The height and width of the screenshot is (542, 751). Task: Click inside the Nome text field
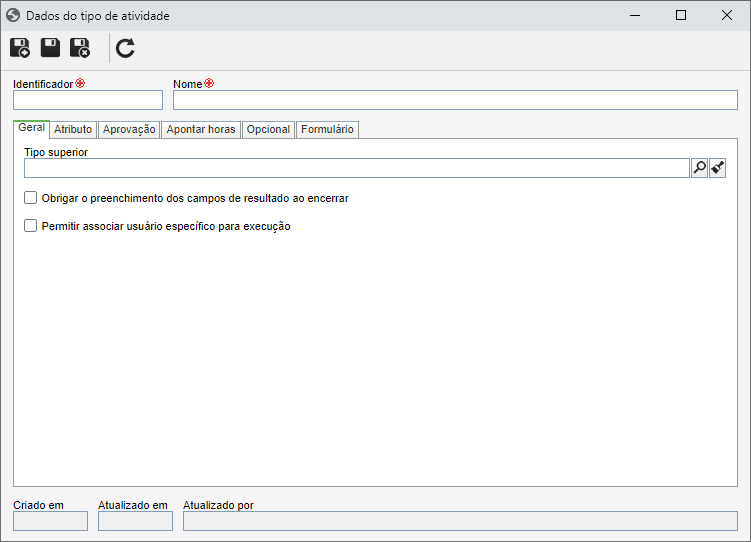pyautogui.click(x=455, y=100)
